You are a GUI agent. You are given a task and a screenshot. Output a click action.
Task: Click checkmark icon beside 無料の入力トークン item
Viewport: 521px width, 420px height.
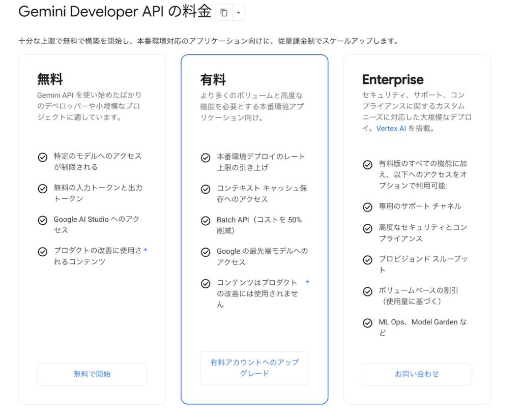point(43,189)
